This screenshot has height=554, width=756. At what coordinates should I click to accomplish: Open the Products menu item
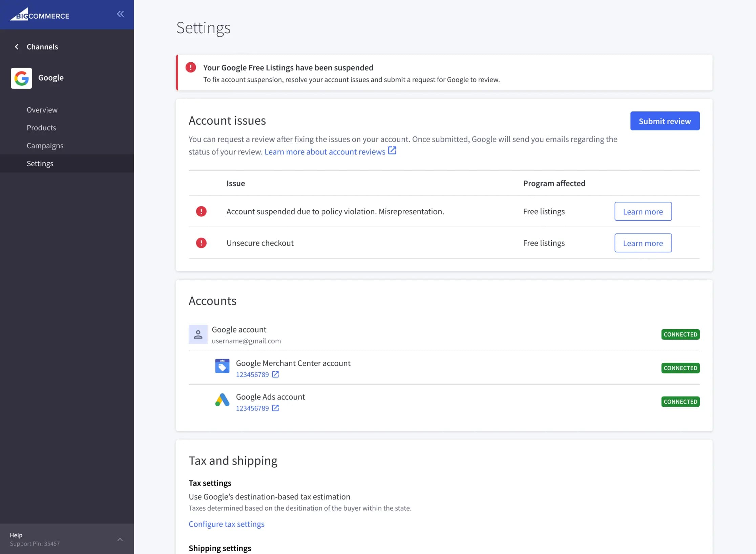pyautogui.click(x=41, y=128)
